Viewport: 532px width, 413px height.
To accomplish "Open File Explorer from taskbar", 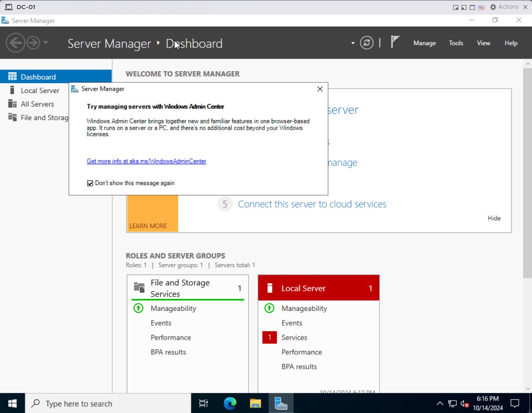I will 255,403.
